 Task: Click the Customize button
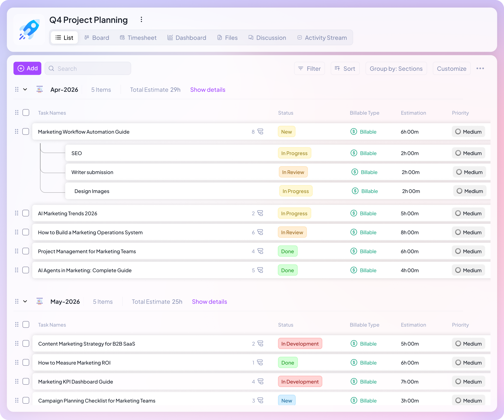pyautogui.click(x=452, y=69)
